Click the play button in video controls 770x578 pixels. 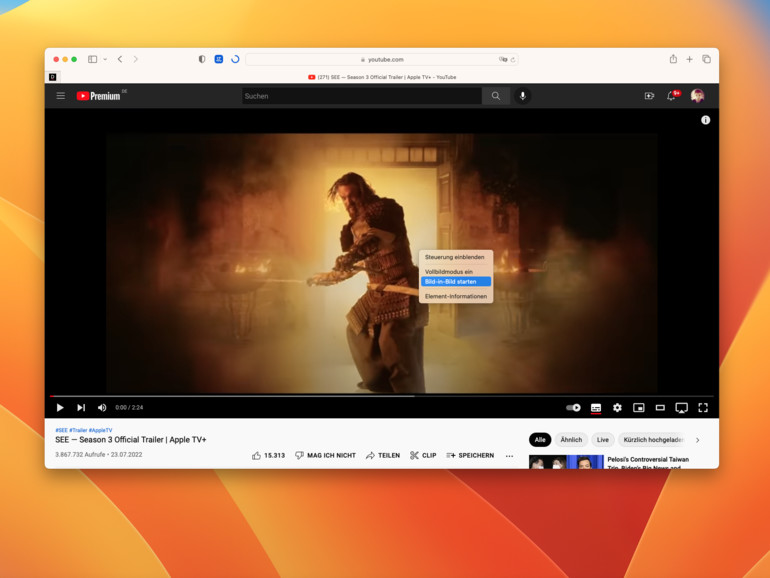point(60,408)
